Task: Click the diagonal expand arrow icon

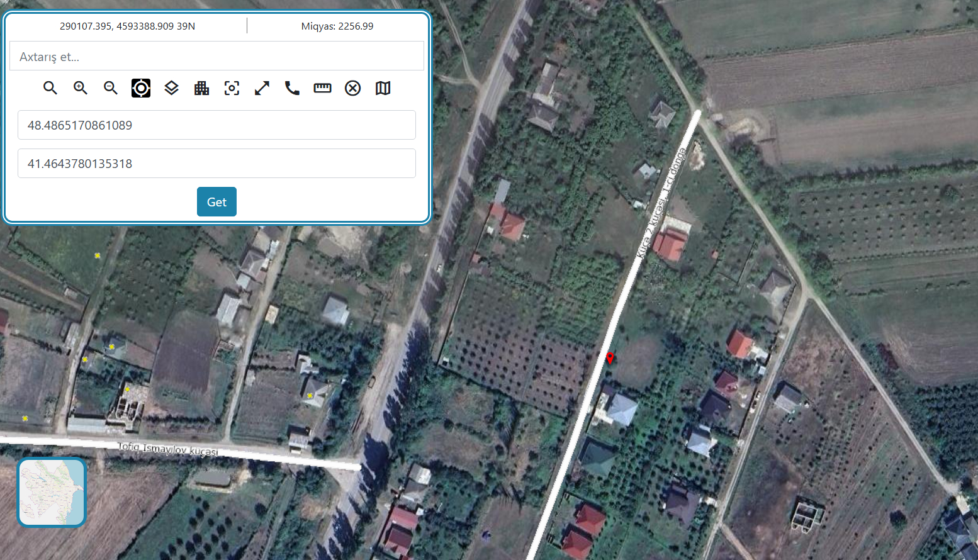Action: pos(262,88)
